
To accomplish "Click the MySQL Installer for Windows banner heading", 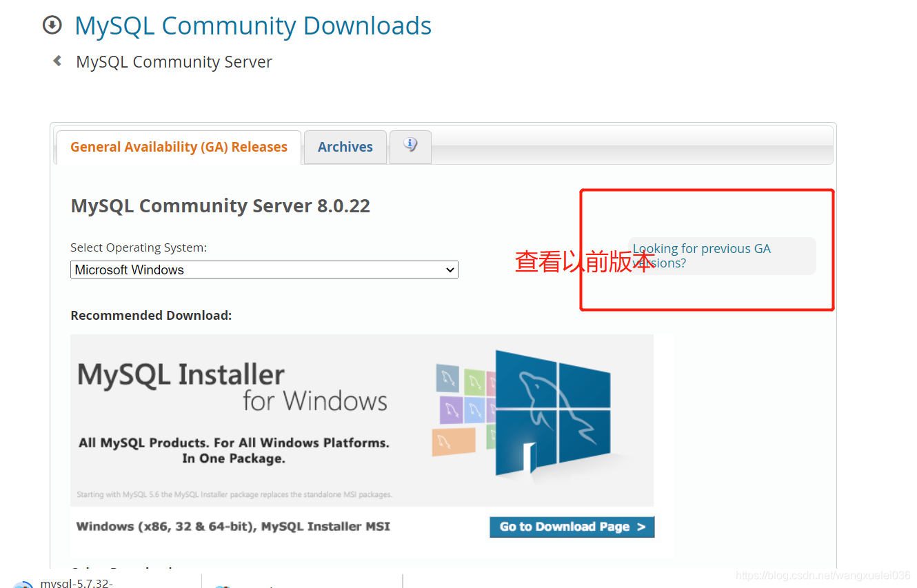I will [x=232, y=387].
